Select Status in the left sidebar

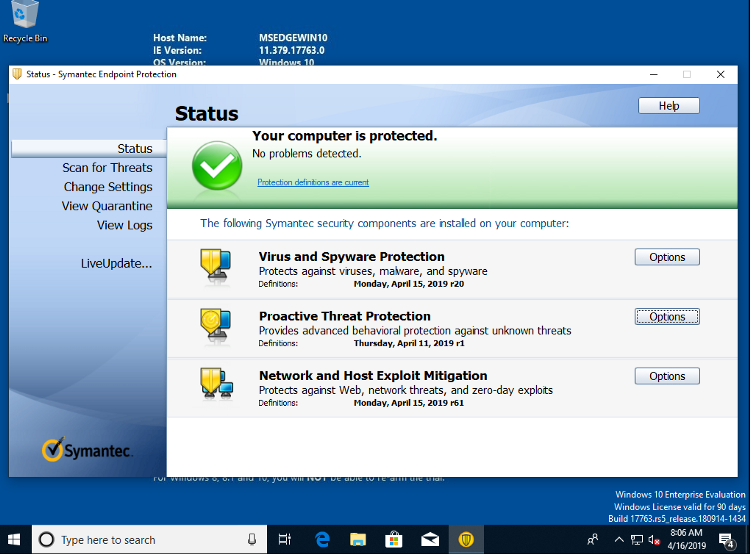(x=88, y=148)
